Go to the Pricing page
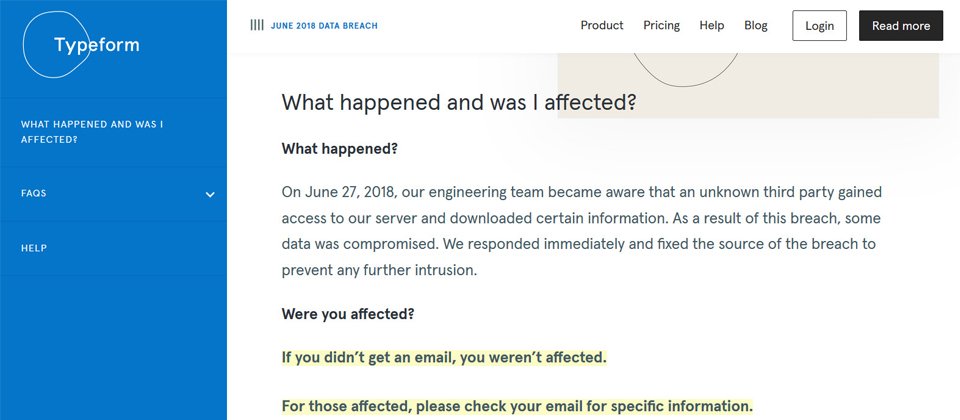The image size is (960, 420). click(661, 25)
